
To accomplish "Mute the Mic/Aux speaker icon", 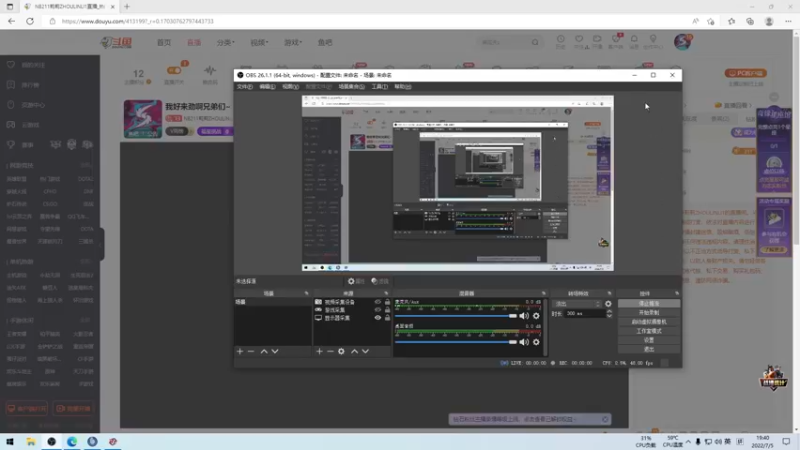I will 524,316.
